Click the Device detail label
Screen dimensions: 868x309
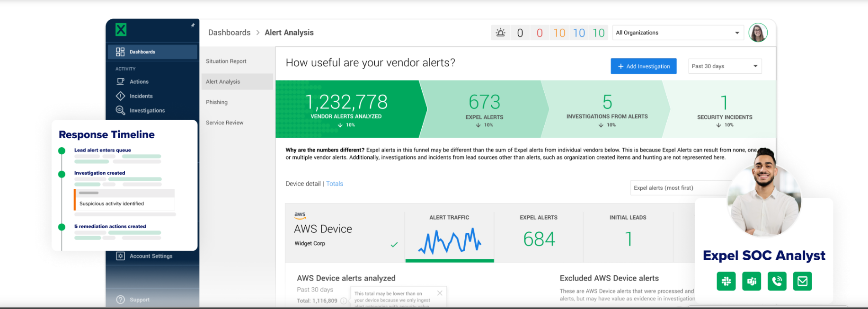[x=303, y=184]
